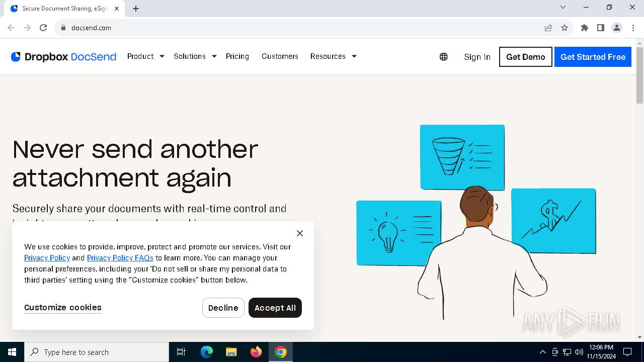Viewport: 644px width, 362px height.
Task: Open the Solutions navigation menu
Action: (190, 56)
